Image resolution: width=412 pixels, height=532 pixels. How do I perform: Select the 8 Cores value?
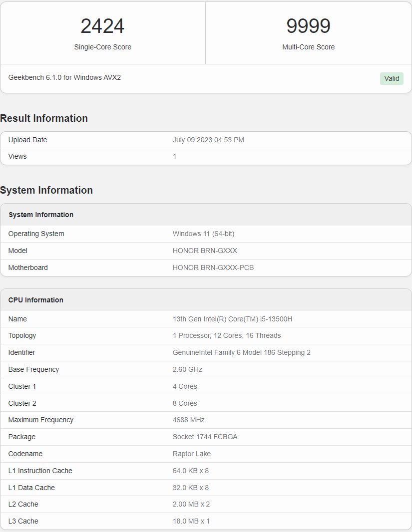pos(185,403)
